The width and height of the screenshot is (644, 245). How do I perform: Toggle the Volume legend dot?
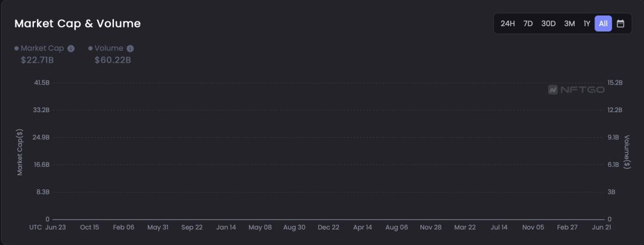(x=91, y=48)
